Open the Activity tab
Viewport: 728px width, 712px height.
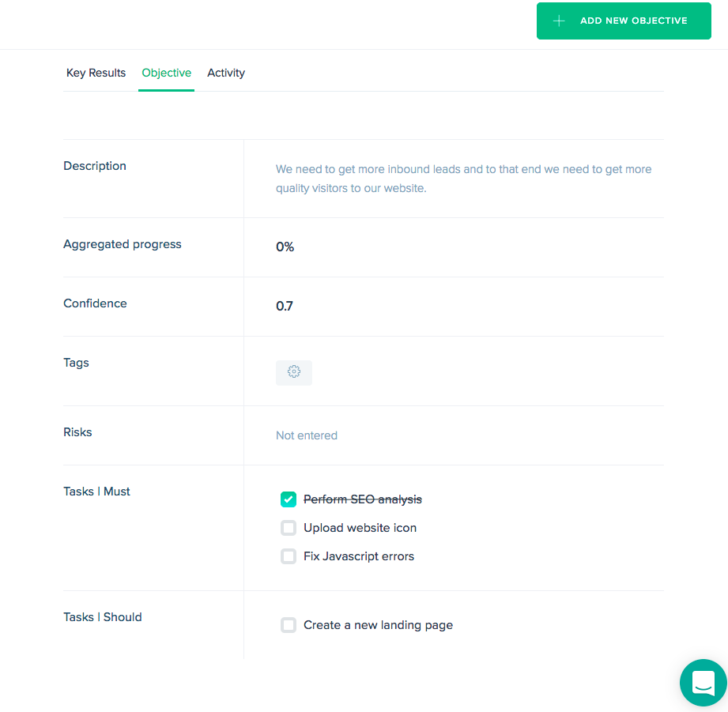click(226, 73)
